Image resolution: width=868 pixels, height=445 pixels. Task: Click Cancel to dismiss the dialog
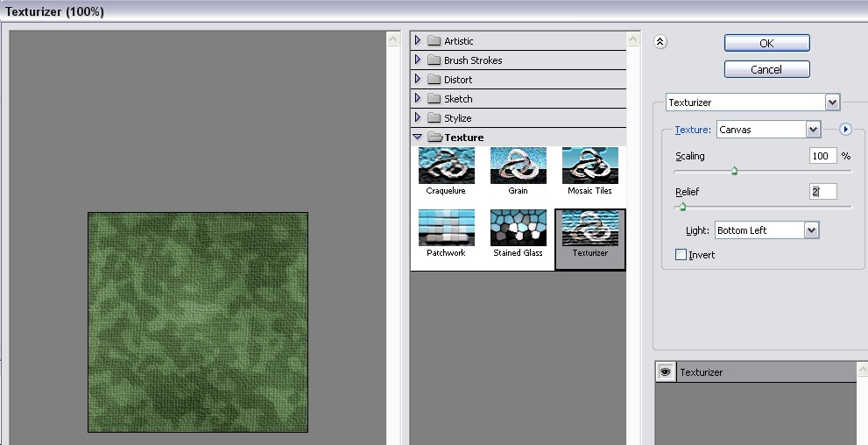click(766, 69)
